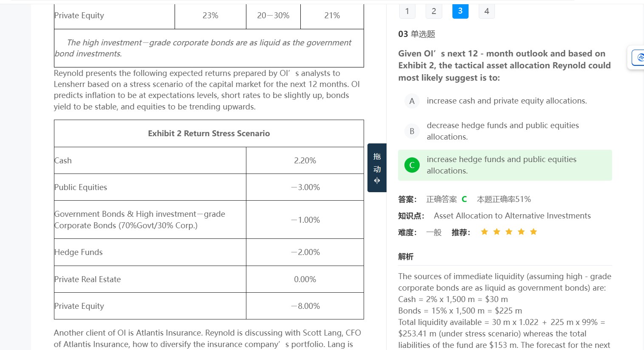Click the active question 3 button
This screenshot has height=350, width=644.
pos(460,11)
